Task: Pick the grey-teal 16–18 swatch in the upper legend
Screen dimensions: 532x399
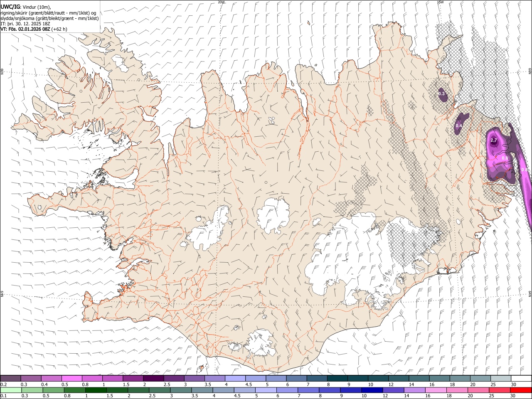Action: pyautogui.click(x=439, y=378)
